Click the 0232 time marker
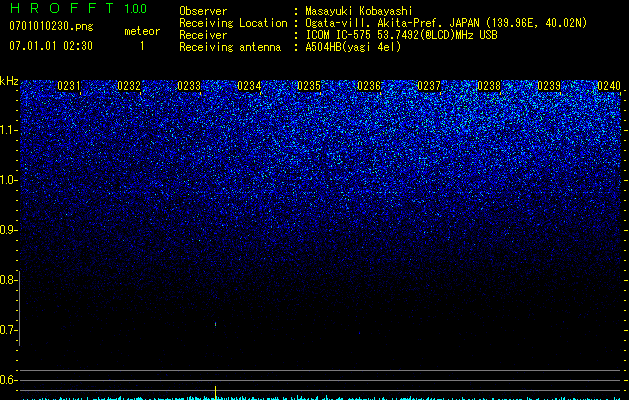The height and width of the screenshot is (400, 629). tap(129, 86)
